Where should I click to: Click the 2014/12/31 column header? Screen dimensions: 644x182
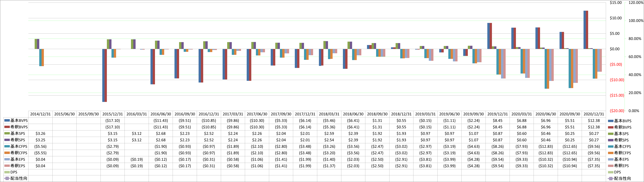pyautogui.click(x=40, y=114)
